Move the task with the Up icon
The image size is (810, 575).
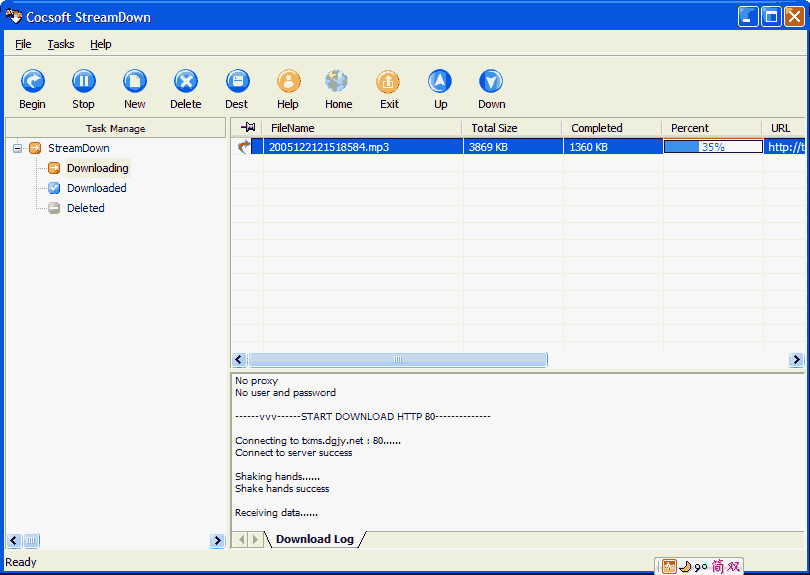pyautogui.click(x=440, y=81)
